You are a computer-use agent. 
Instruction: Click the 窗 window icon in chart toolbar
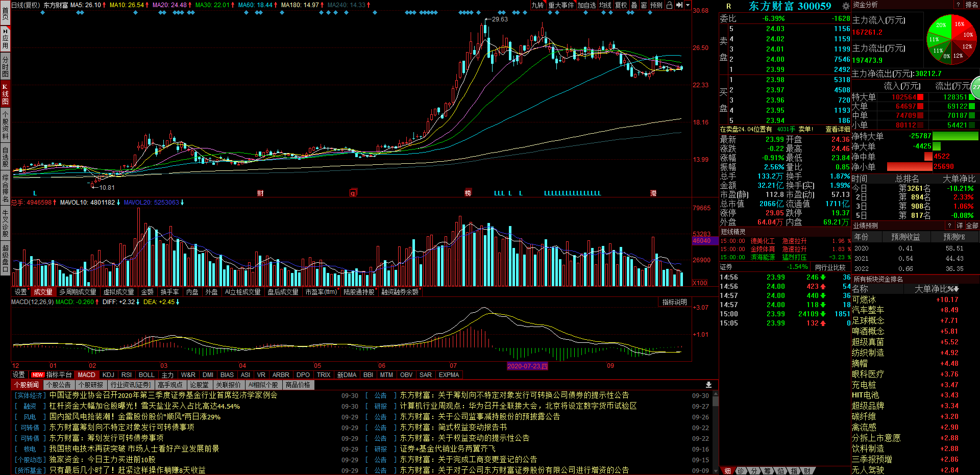coord(644,5)
